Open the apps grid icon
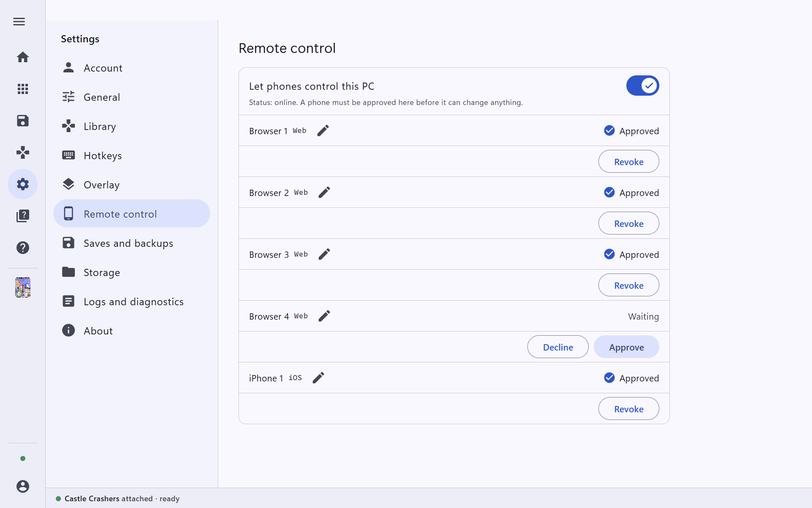This screenshot has height=508, width=812. [x=23, y=89]
